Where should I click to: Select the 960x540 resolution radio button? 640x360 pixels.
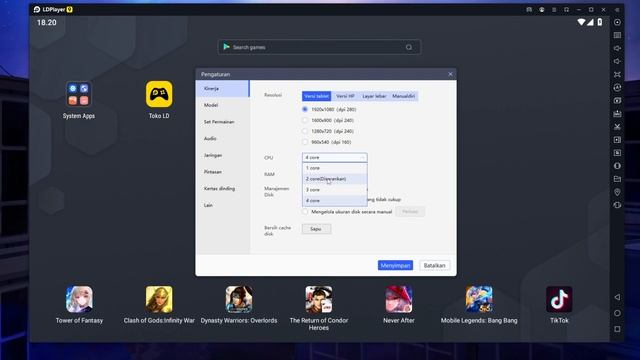click(x=305, y=142)
